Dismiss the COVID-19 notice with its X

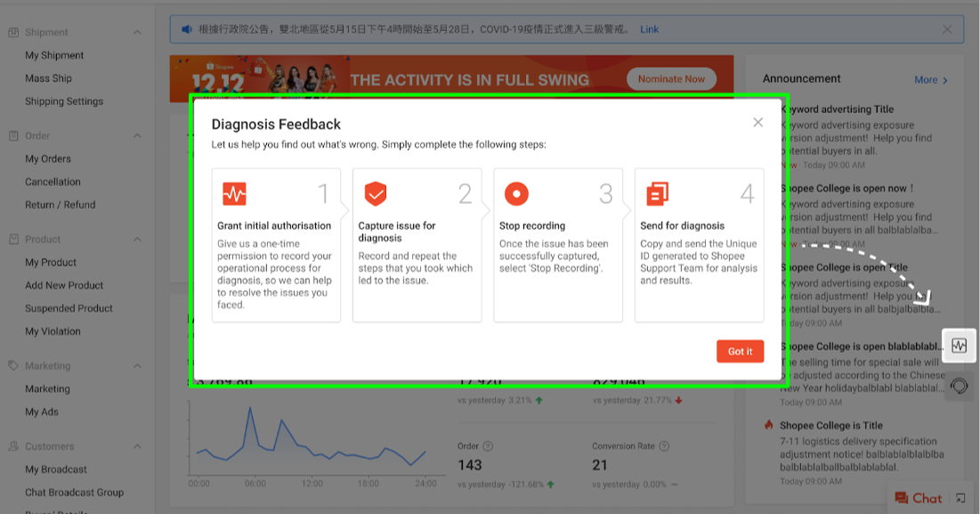click(947, 29)
